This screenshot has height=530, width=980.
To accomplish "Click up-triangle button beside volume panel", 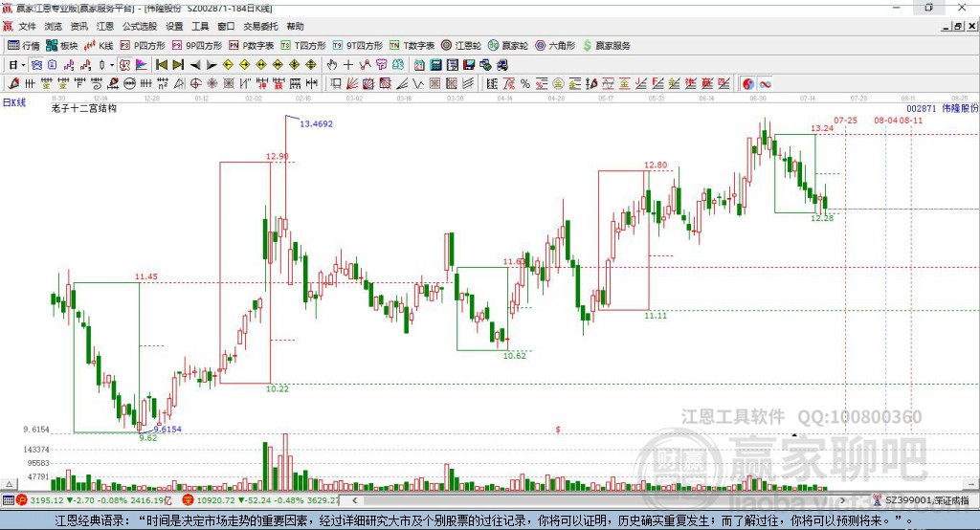I will click(9, 484).
